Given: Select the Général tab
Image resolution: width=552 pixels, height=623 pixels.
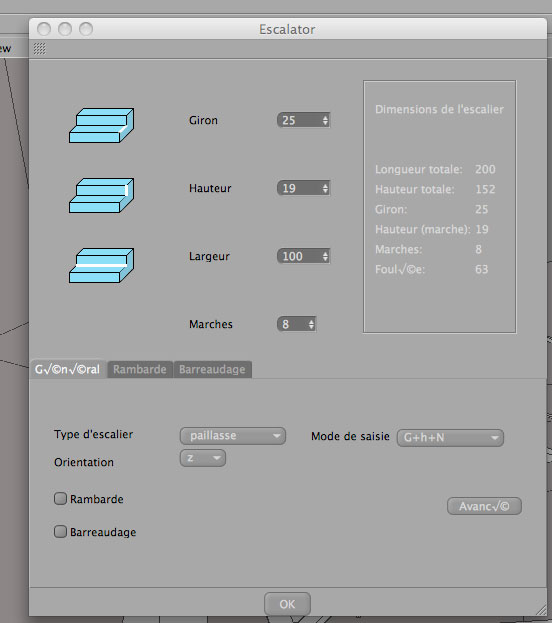Looking at the screenshot, I should (68, 370).
